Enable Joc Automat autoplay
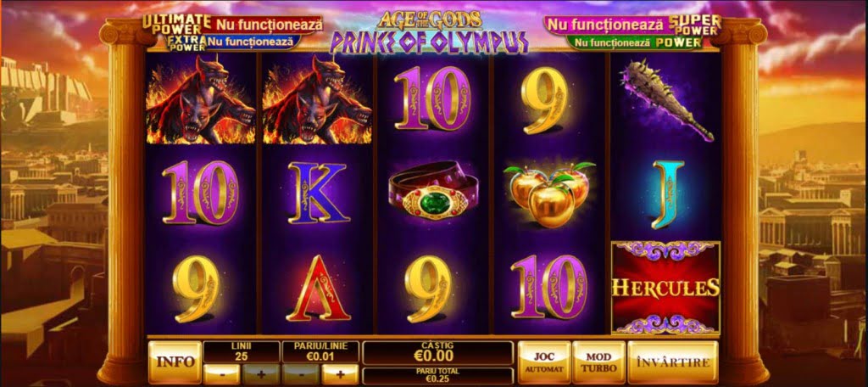 pyautogui.click(x=543, y=362)
